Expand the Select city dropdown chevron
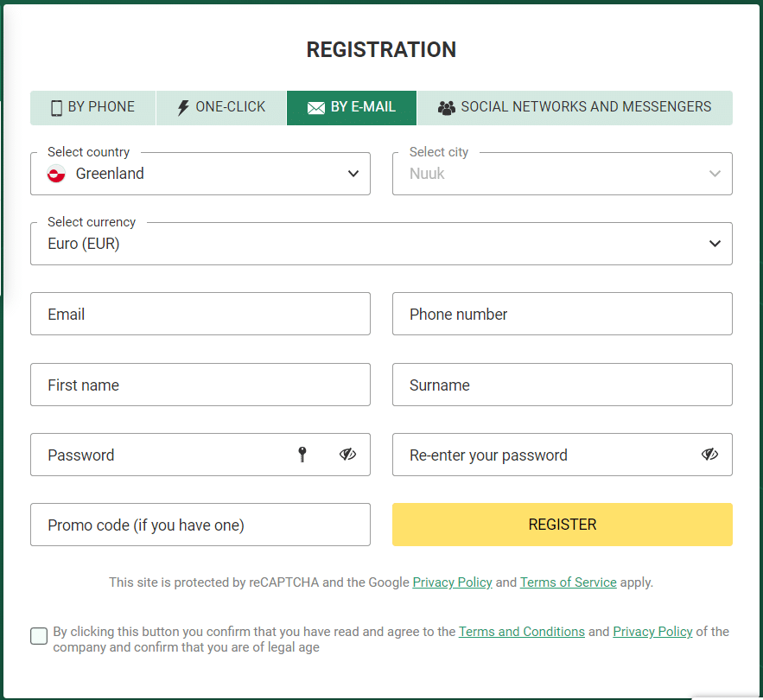 point(715,174)
